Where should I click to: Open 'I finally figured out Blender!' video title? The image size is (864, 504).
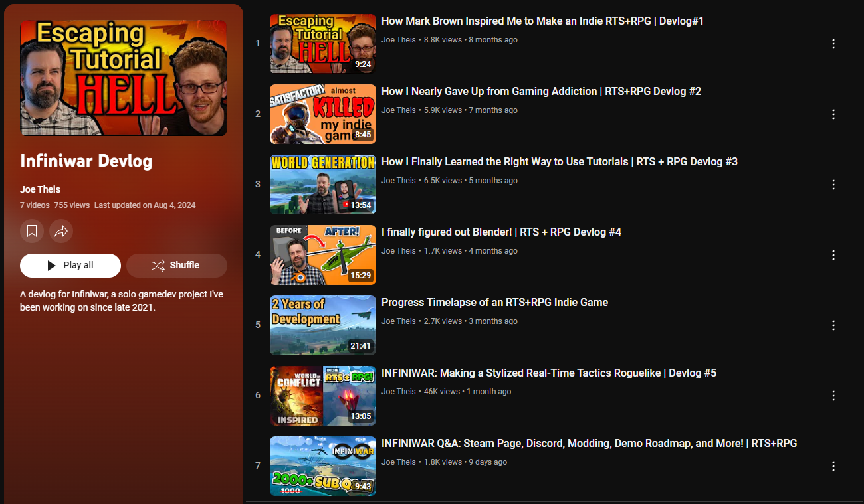[501, 232]
